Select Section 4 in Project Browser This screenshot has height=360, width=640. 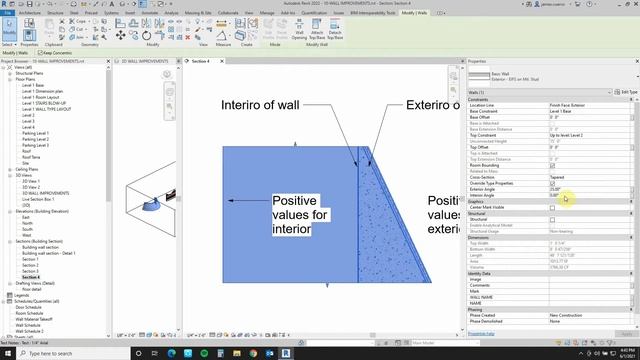click(x=31, y=277)
